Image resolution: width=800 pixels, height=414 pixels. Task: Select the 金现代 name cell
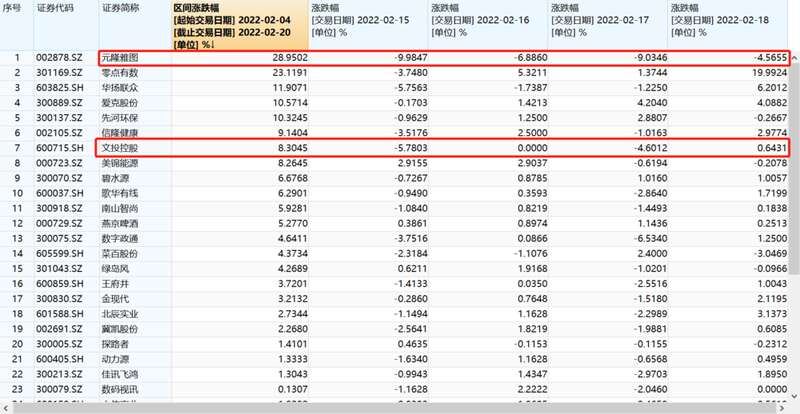pos(115,299)
